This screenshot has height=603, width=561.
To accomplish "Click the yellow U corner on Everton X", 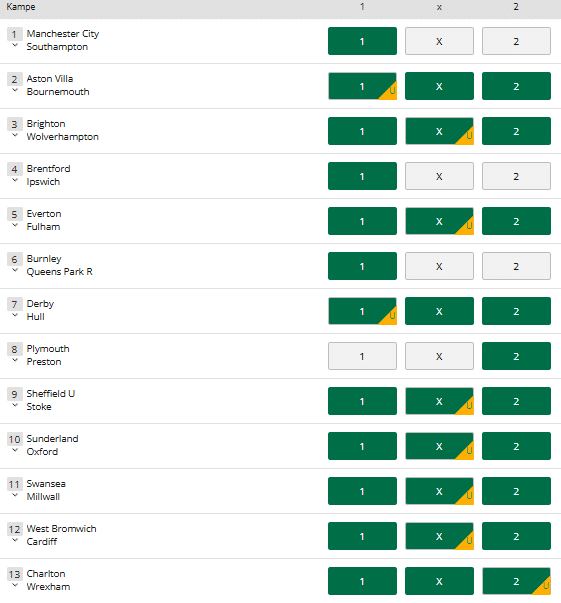I will tap(467, 227).
